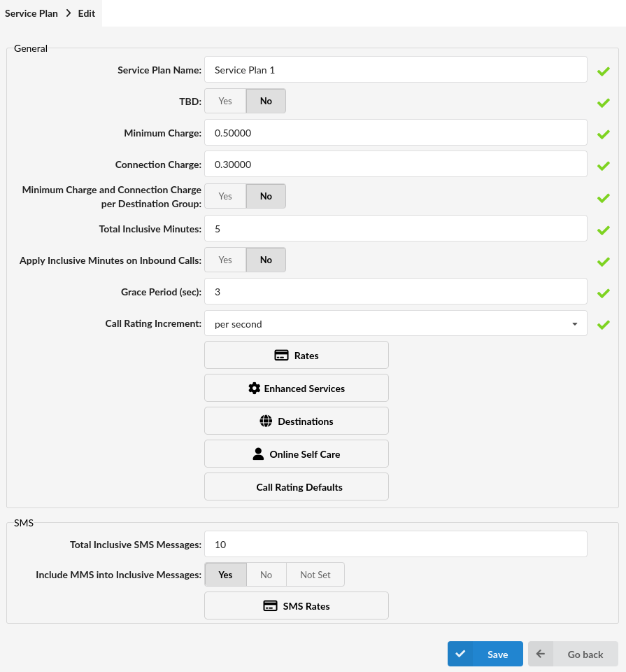Click the credit card icon on Rates button
The width and height of the screenshot is (626, 672).
pos(281,356)
